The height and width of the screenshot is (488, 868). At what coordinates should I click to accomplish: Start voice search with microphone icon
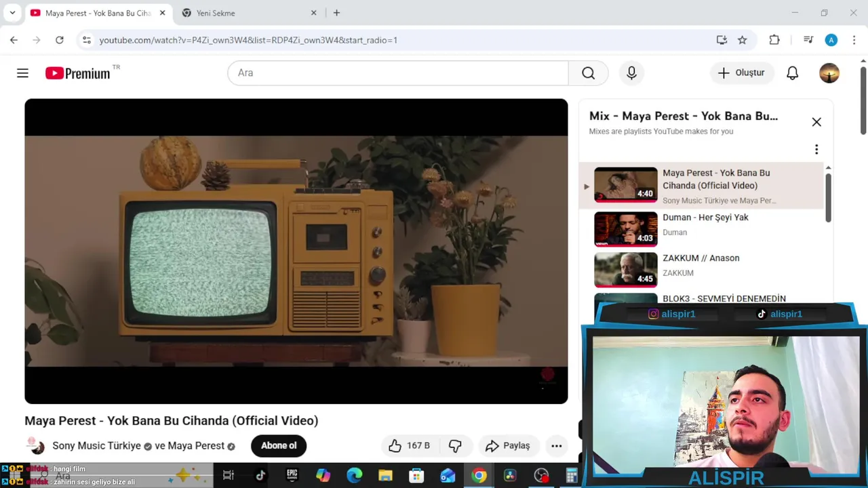pyautogui.click(x=631, y=73)
